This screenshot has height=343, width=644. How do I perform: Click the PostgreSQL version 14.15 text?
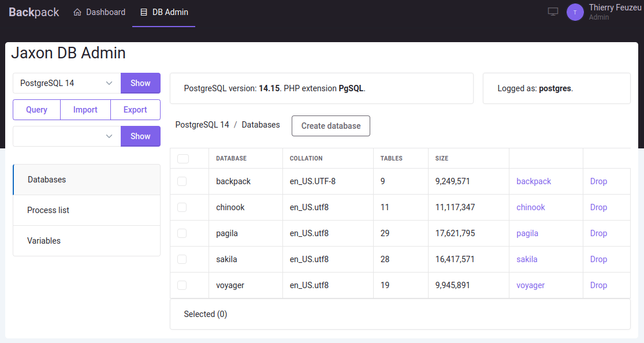click(x=274, y=88)
